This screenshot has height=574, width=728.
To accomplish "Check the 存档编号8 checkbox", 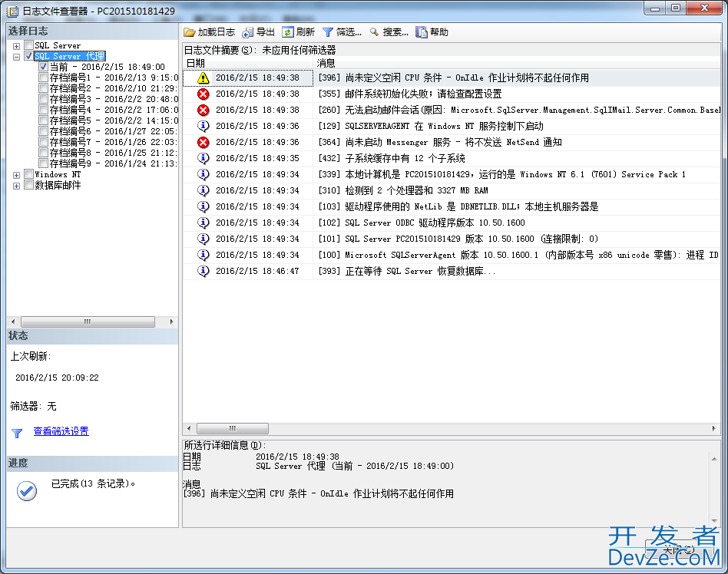I will tap(43, 152).
